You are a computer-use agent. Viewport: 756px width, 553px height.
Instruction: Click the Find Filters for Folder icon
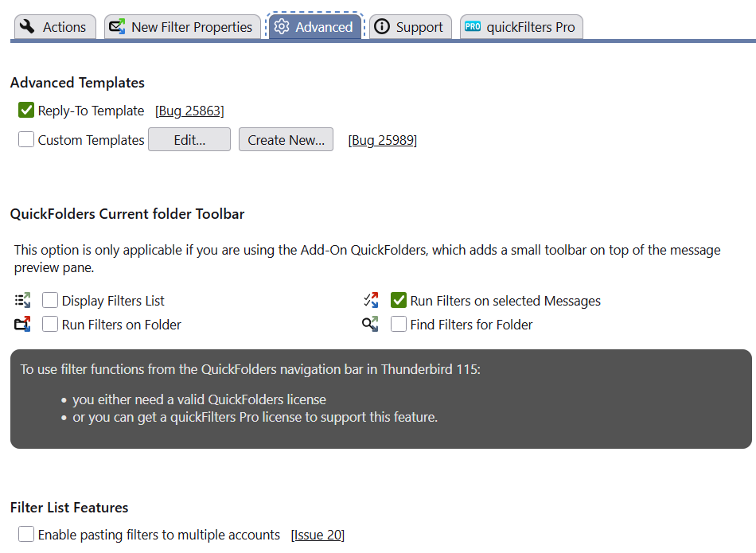pyautogui.click(x=371, y=324)
